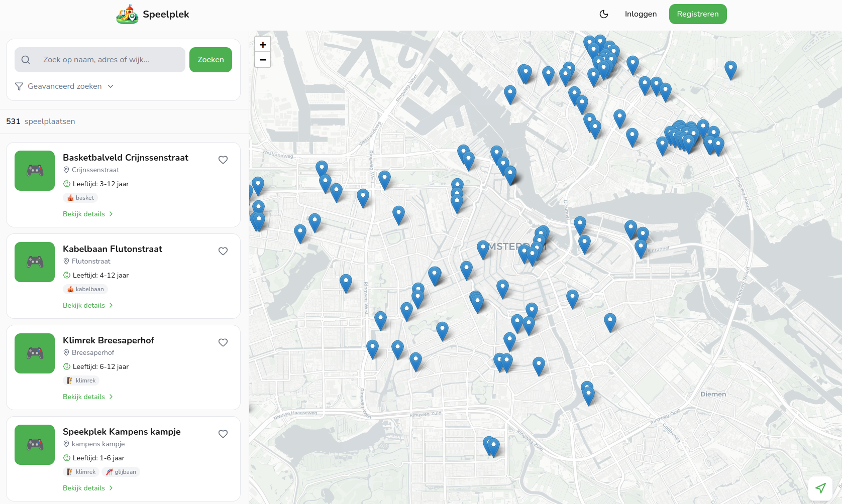Select the klimrek tag on Speekplek Kampens kampje
Image resolution: width=842 pixels, height=504 pixels.
point(81,472)
